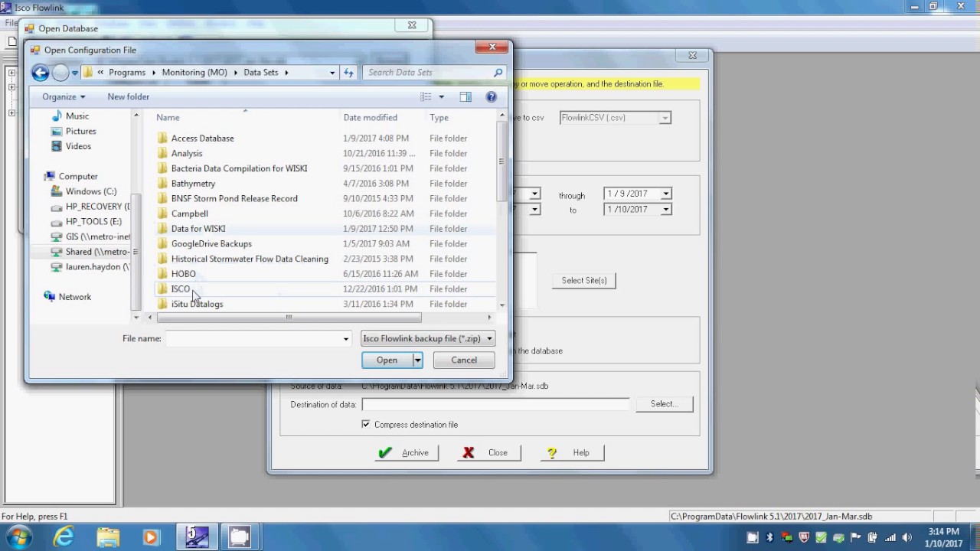Select Network in the navigation pane
The height and width of the screenshot is (551, 980).
point(74,297)
